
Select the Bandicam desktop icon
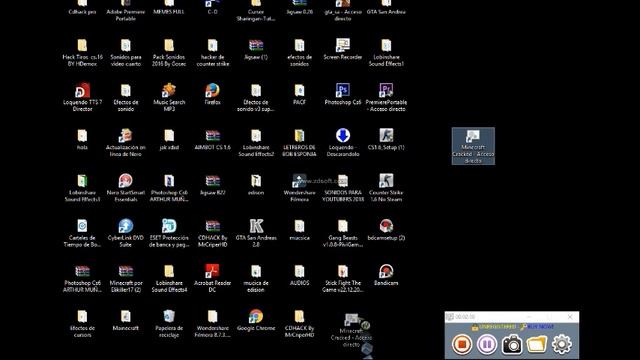tap(386, 275)
